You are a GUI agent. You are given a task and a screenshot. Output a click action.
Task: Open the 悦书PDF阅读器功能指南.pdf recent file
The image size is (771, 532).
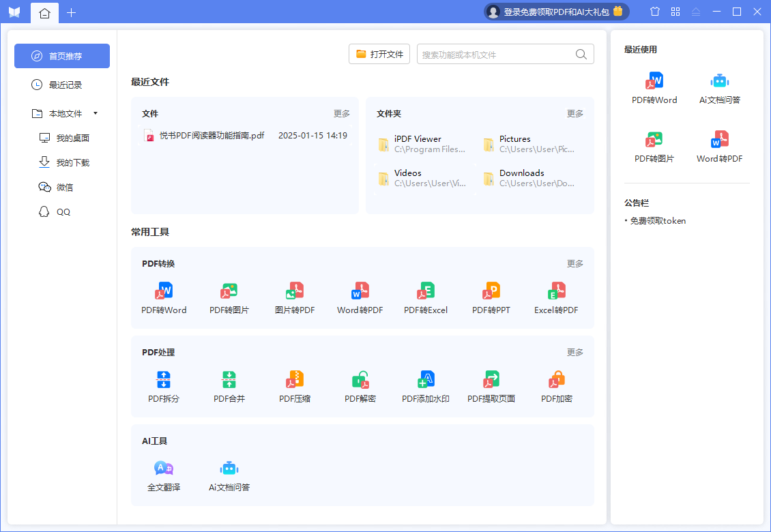pyautogui.click(x=212, y=136)
